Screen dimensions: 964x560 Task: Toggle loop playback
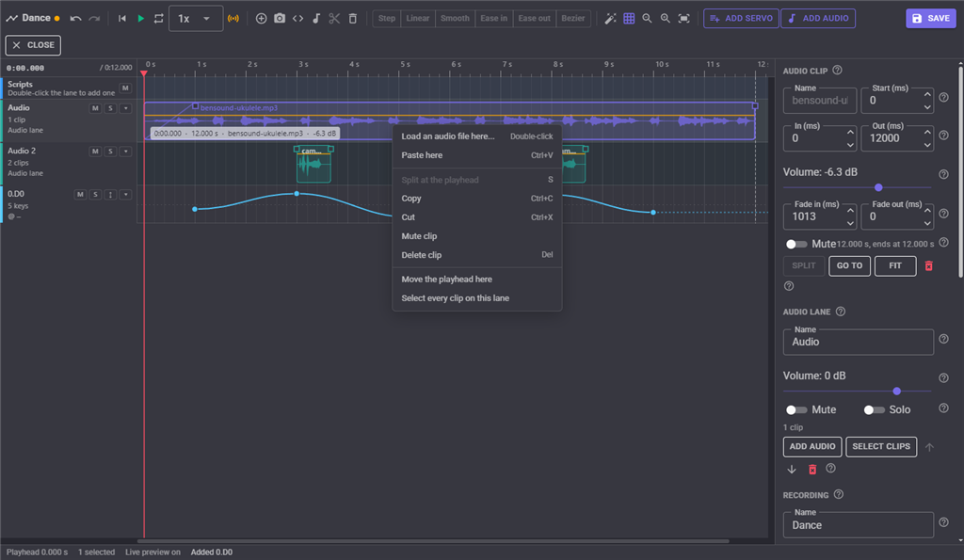[x=158, y=19]
